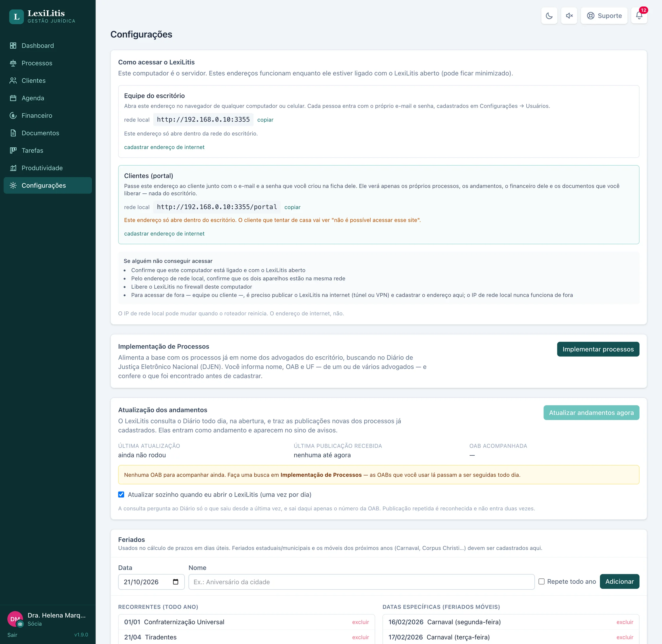
Task: Click the DM user avatar
Action: pyautogui.click(x=15, y=619)
